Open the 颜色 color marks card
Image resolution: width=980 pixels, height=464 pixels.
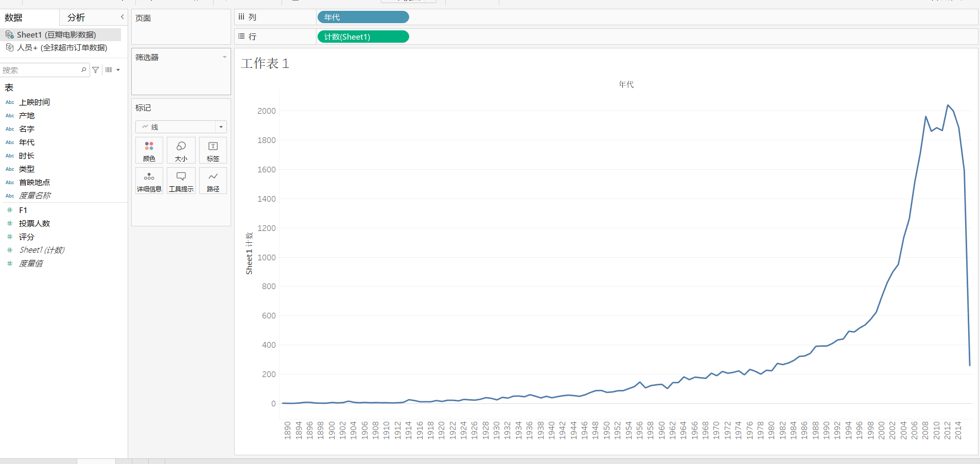[x=149, y=150]
